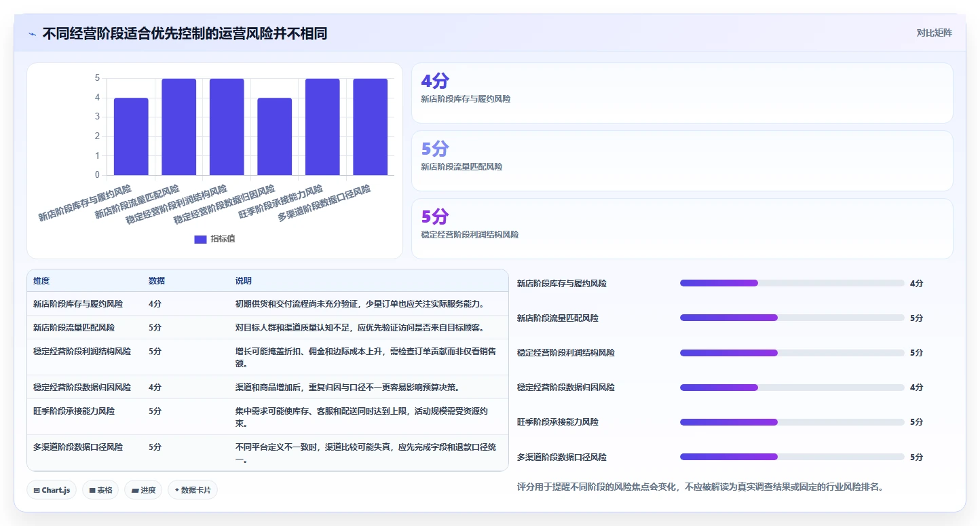Select the Chart.js tag chip
Screen dimensions: 980x526
coord(52,490)
